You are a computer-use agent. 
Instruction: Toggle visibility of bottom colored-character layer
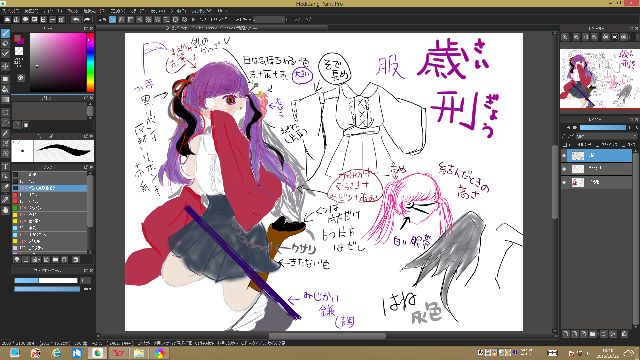pyautogui.click(x=564, y=182)
